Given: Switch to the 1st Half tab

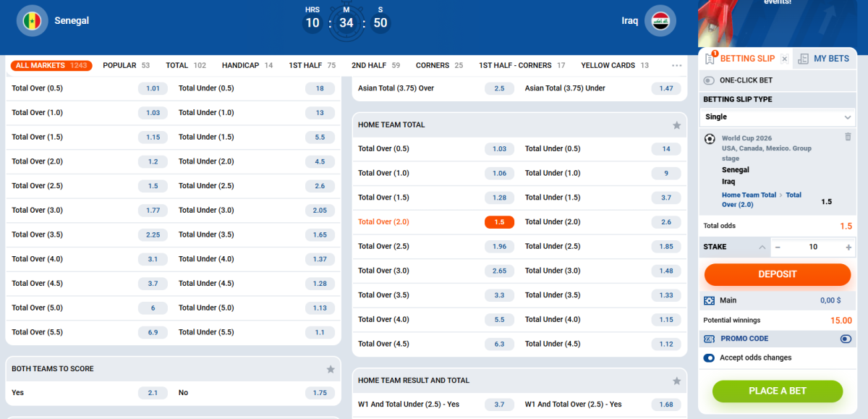Looking at the screenshot, I should [x=312, y=65].
